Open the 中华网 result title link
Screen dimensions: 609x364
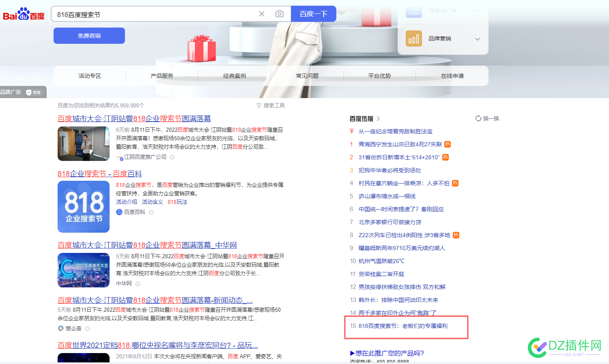click(x=147, y=245)
